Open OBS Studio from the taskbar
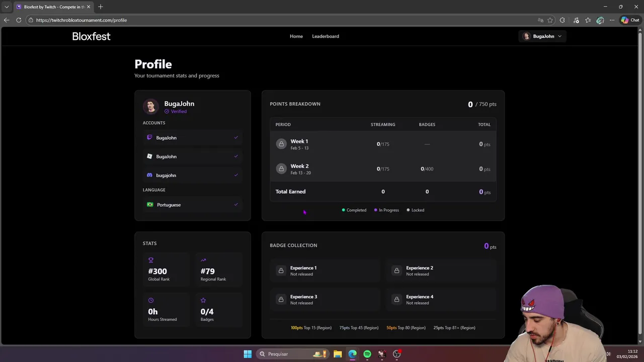Viewport: 644px width, 362px height. 397,354
